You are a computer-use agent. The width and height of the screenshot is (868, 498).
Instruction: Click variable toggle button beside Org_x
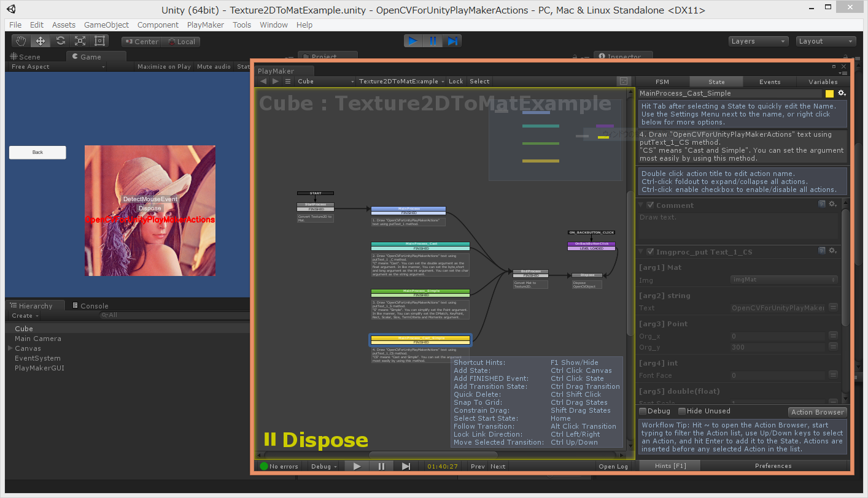833,335
